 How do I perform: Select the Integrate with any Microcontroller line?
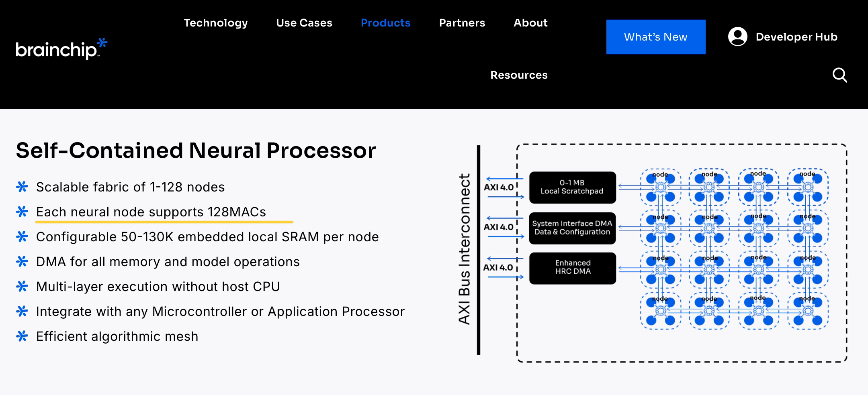coord(220,312)
